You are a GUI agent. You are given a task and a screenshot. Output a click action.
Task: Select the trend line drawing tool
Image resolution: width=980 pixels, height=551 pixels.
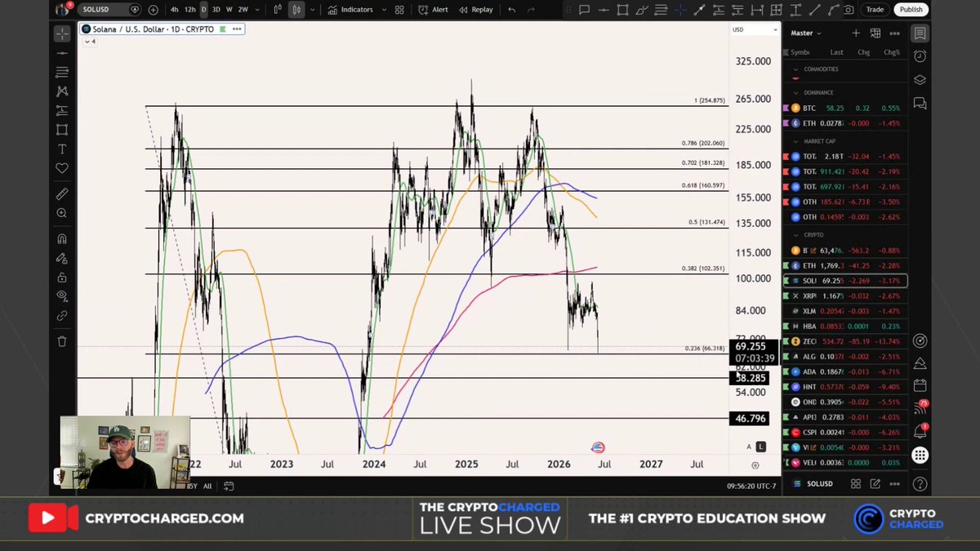click(62, 53)
